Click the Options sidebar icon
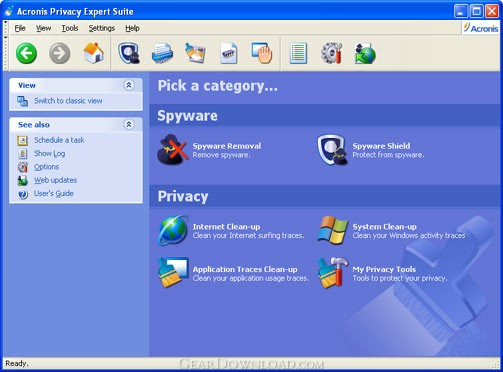The width and height of the screenshot is (503, 372). click(x=22, y=167)
